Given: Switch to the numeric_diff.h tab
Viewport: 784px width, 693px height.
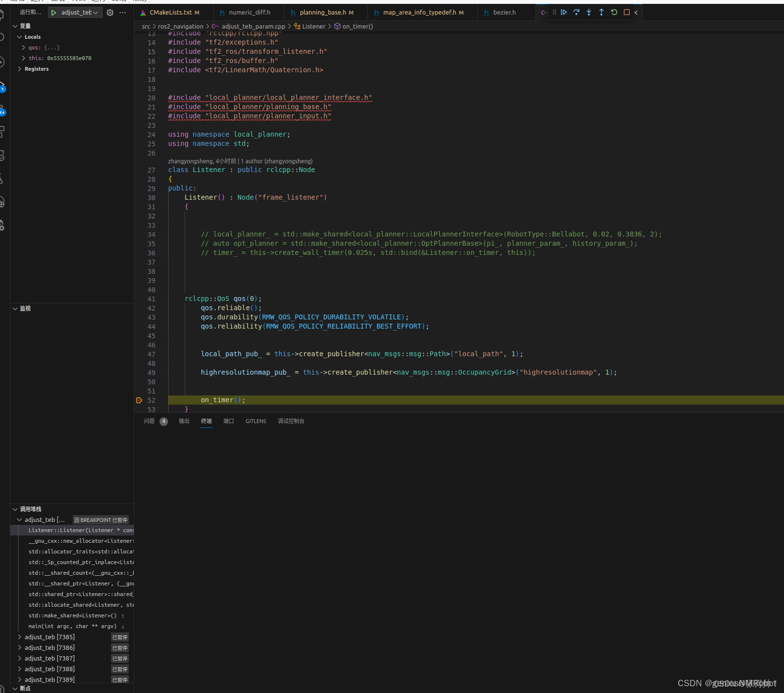Looking at the screenshot, I should point(250,13).
